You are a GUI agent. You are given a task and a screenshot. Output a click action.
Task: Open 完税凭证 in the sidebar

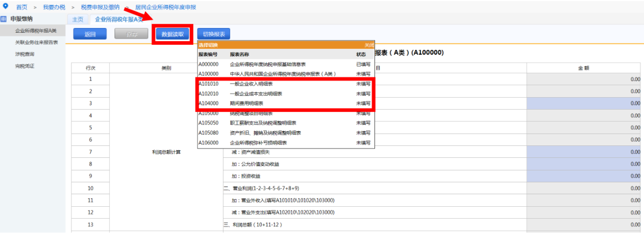[24, 66]
